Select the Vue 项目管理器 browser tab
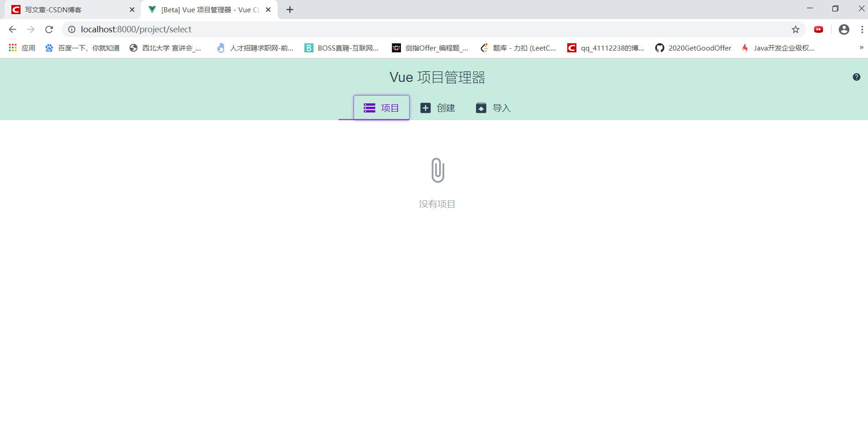This screenshot has height=423, width=868. tap(210, 10)
